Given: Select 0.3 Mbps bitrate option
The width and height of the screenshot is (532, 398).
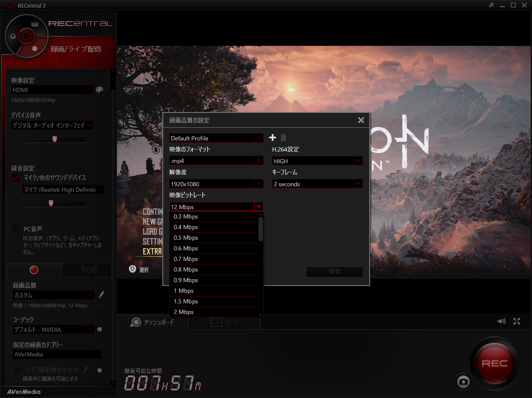Looking at the screenshot, I should [214, 216].
